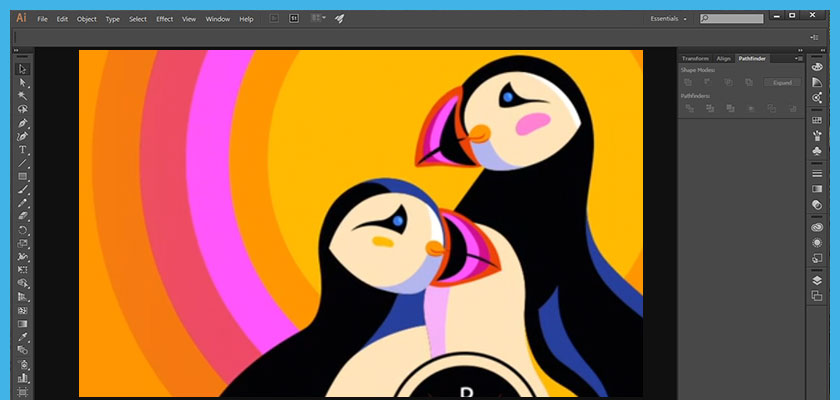The width and height of the screenshot is (840, 400).
Task: Click the Trim pathfinder icon
Action: pyautogui.click(x=710, y=108)
